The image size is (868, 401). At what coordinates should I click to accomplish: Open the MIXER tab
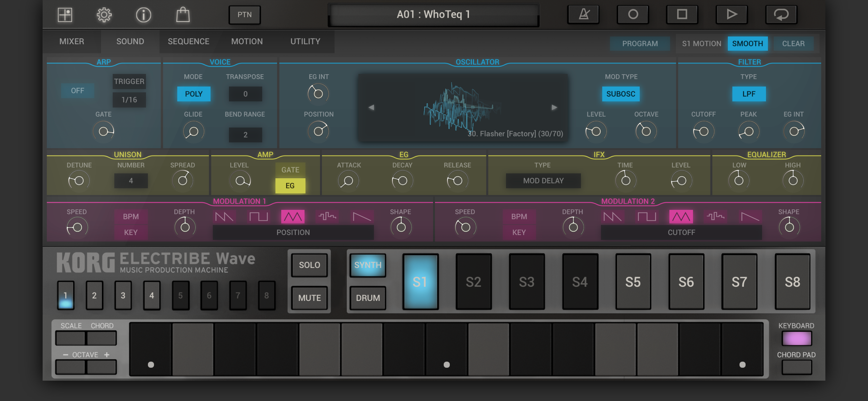pos(71,41)
